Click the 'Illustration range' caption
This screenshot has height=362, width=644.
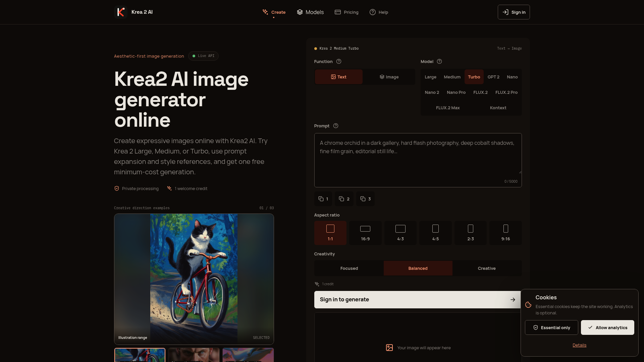point(132,338)
